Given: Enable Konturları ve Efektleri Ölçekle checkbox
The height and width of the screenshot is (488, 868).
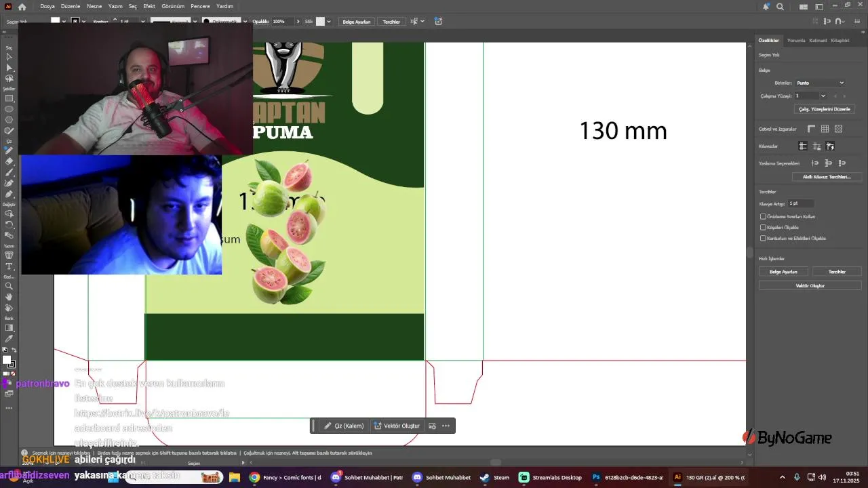Looking at the screenshot, I should [x=763, y=239].
